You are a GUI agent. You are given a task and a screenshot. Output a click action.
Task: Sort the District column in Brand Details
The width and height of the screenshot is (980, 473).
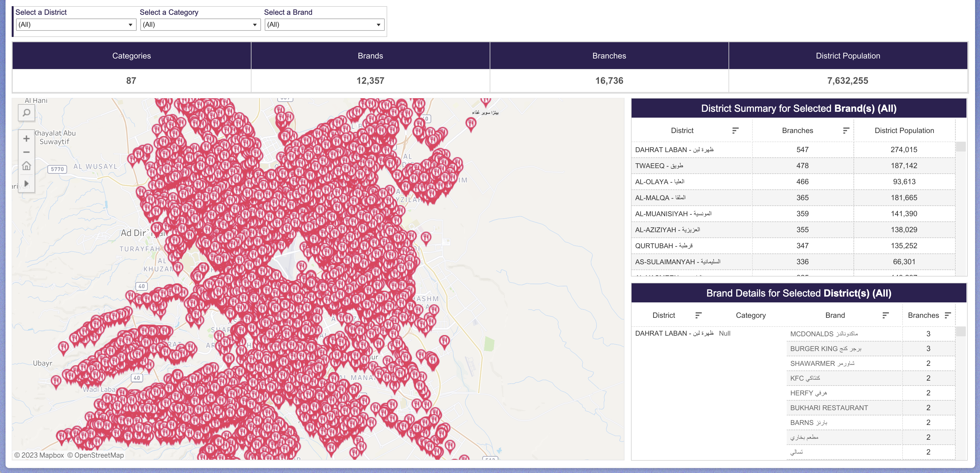pos(698,315)
